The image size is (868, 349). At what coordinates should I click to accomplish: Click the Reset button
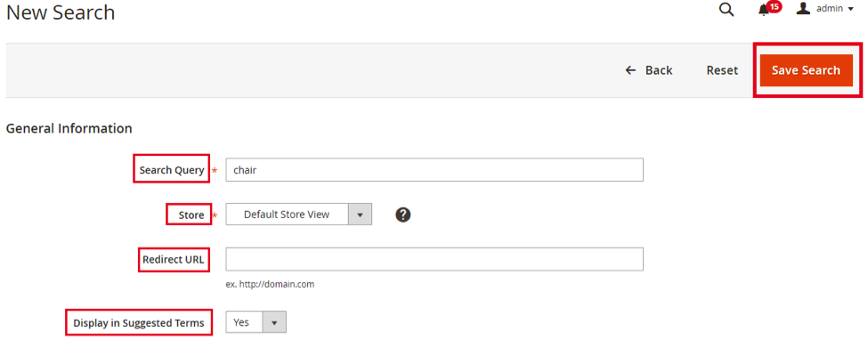pyautogui.click(x=722, y=70)
